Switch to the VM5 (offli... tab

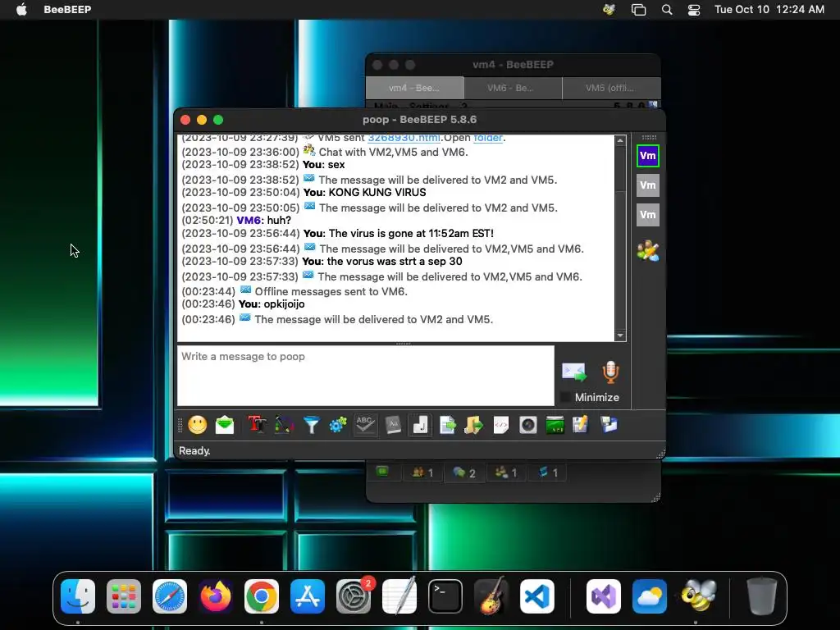point(611,88)
